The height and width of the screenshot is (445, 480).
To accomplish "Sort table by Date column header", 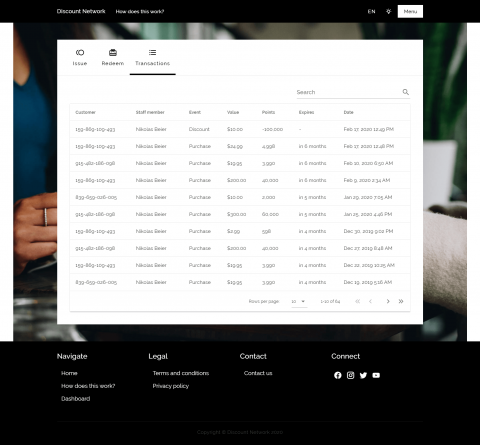I will (348, 112).
